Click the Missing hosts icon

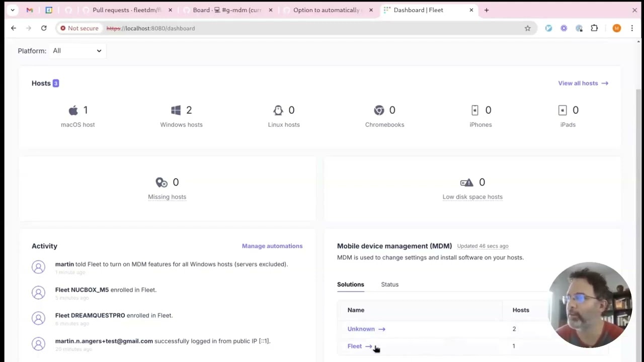tap(162, 183)
